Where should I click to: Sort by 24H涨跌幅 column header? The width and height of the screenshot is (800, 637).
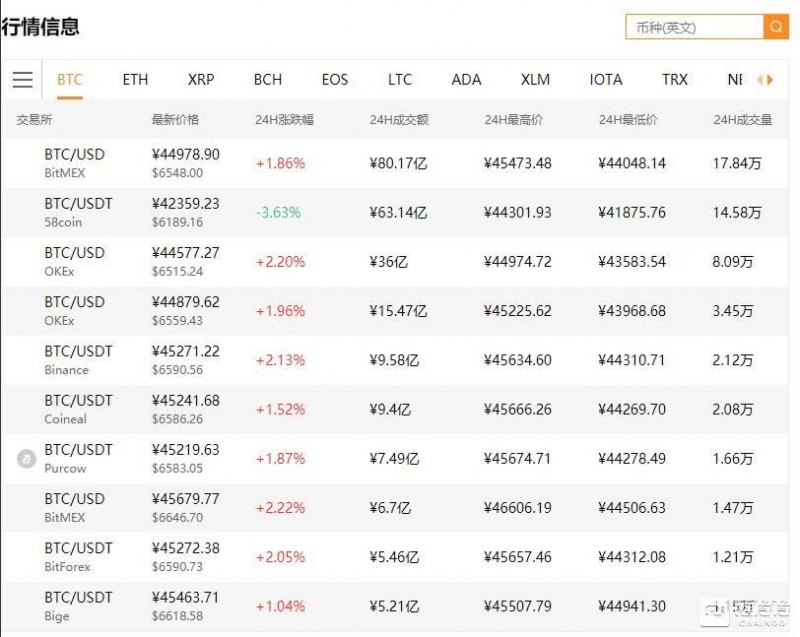[284, 120]
